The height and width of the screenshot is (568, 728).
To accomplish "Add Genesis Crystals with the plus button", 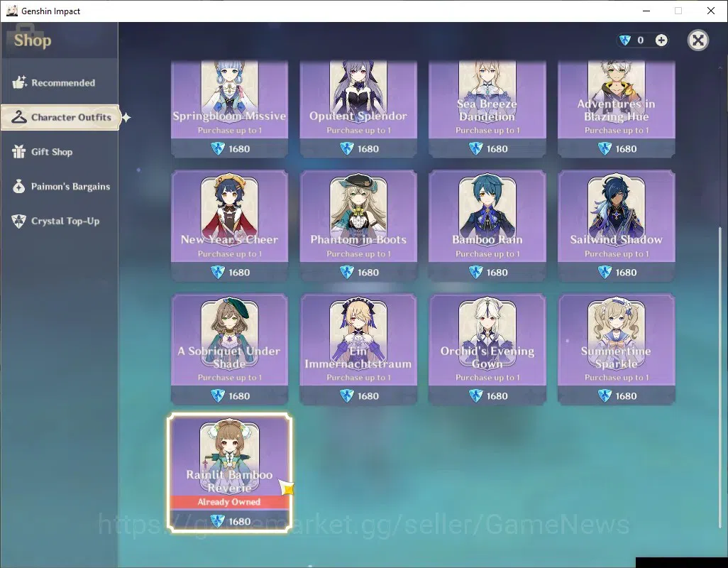I will pos(661,40).
